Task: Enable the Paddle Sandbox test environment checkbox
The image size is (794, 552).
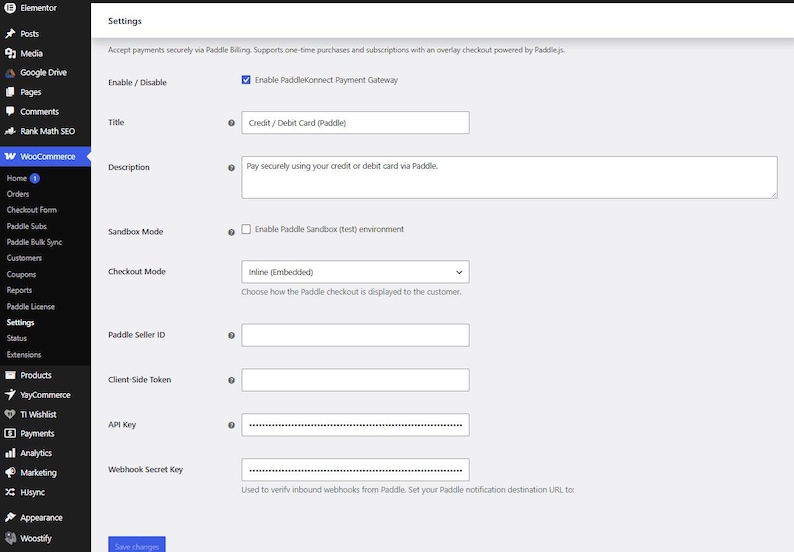Action: 246,229
